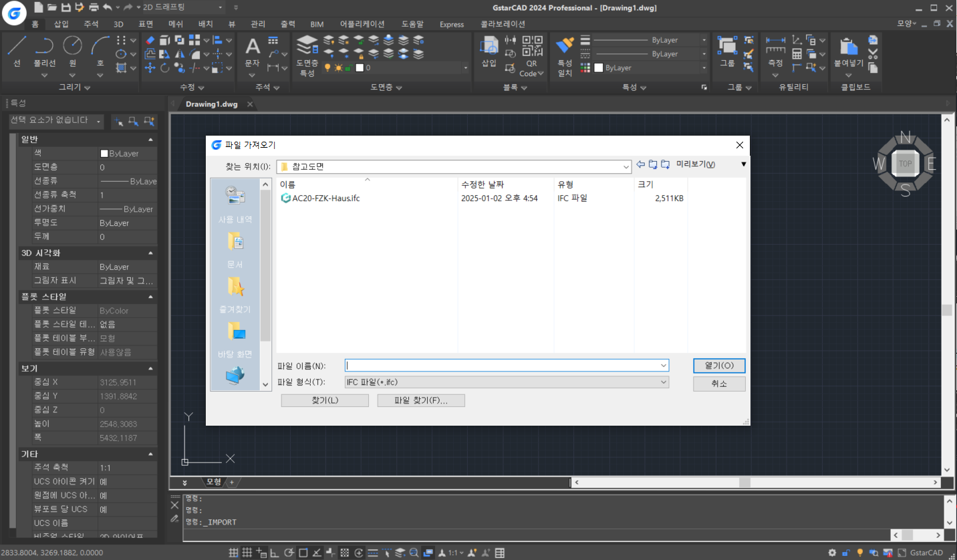Screen dimensions: 957x560
Task: Select the Text (문자) annotation tool
Action: 252,52
